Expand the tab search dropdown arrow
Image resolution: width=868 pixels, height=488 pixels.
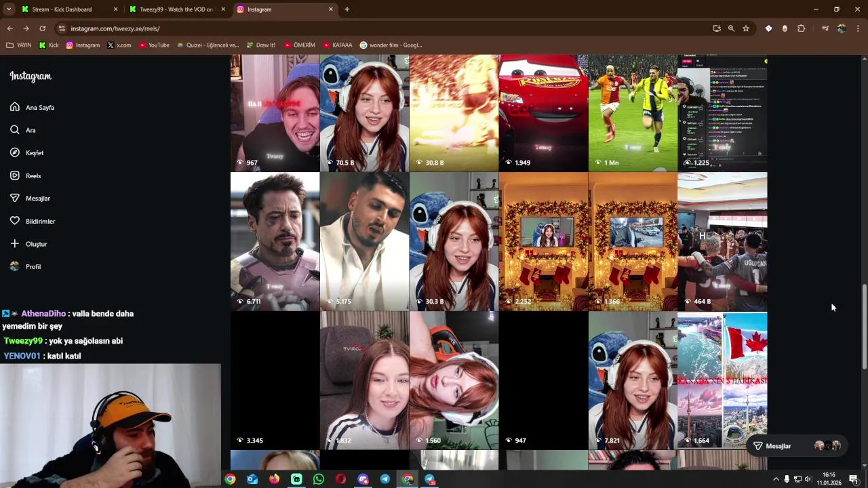(9, 9)
